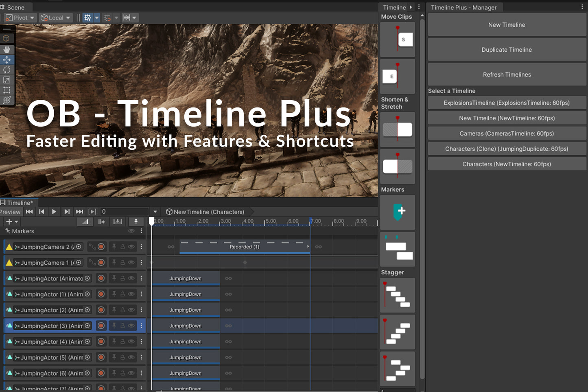Open the Add track plus dropdown in Timeline
Image resolution: width=588 pixels, height=392 pixels.
[x=12, y=221]
